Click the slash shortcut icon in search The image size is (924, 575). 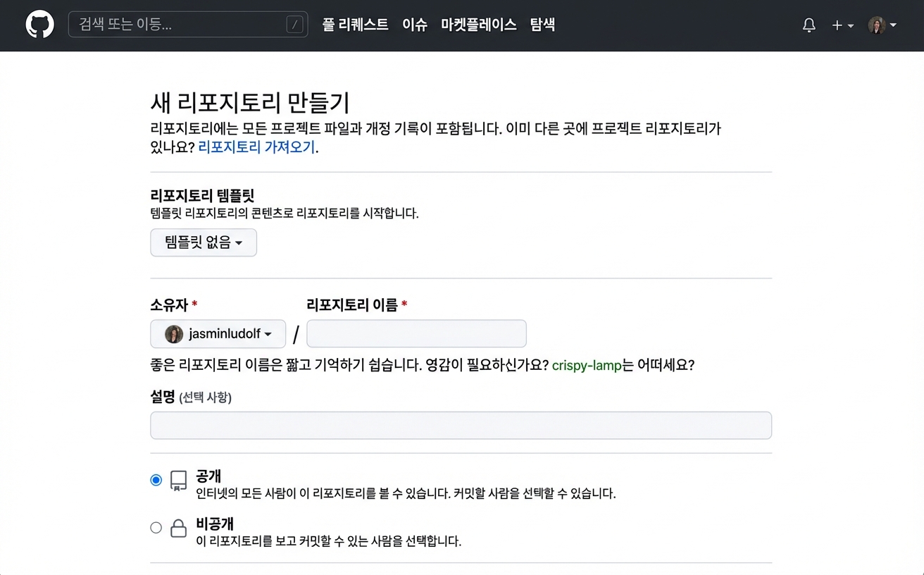pyautogui.click(x=295, y=25)
